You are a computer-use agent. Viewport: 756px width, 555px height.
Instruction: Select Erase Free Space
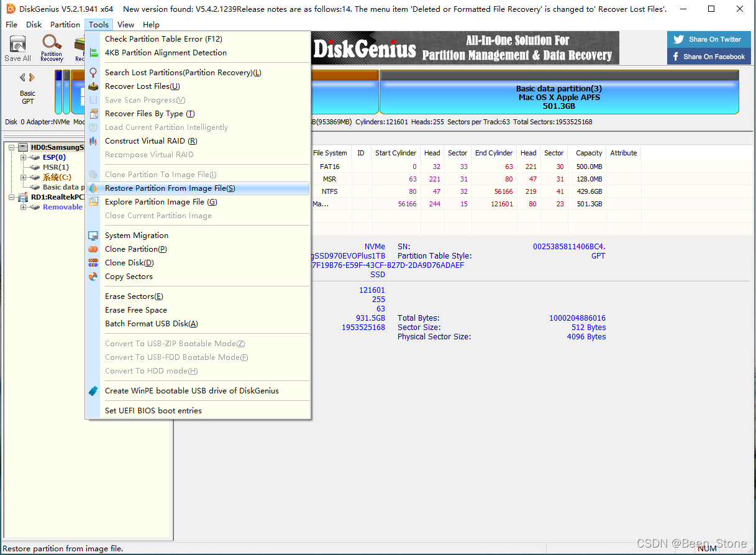point(198,310)
